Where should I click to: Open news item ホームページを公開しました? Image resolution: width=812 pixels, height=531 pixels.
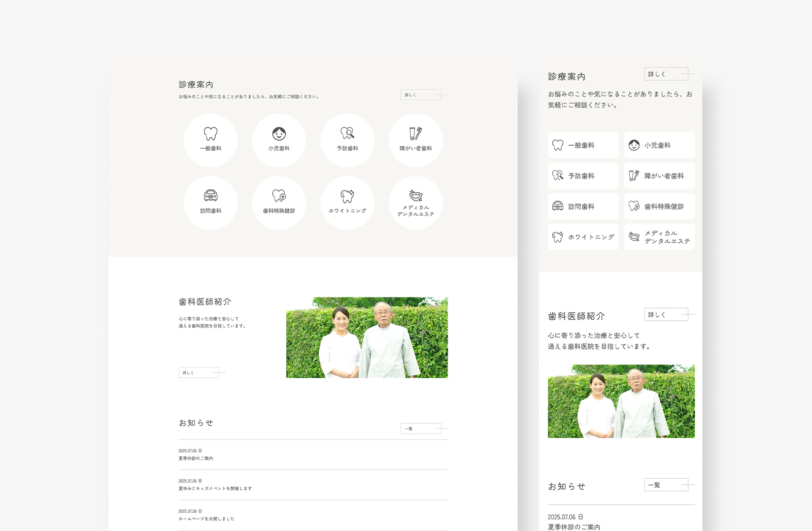pos(313,515)
